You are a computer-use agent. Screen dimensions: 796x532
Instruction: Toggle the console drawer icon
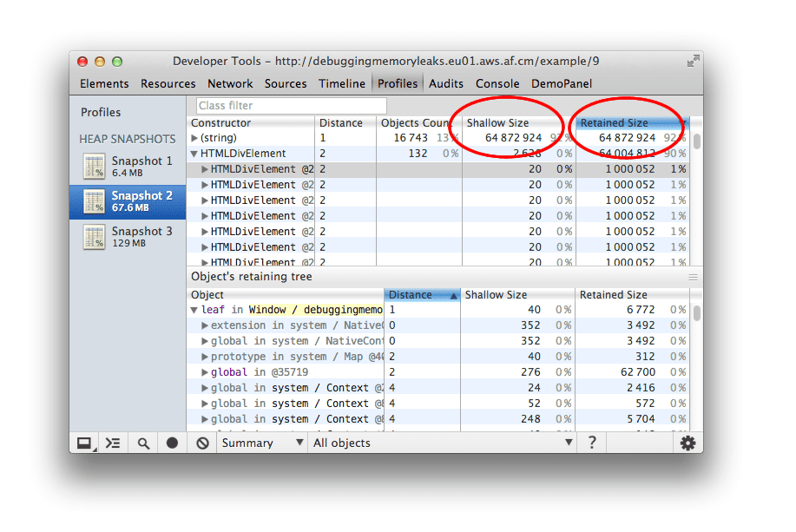coord(113,443)
